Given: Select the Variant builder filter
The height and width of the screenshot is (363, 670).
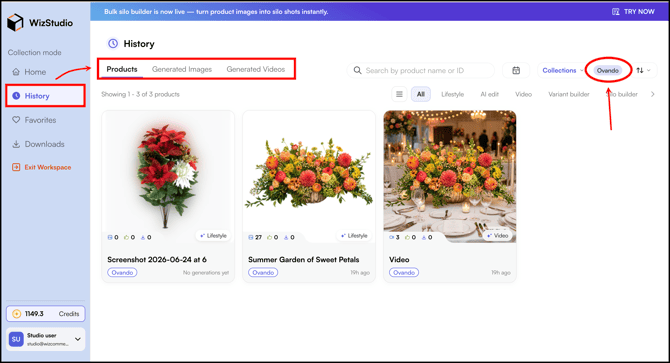Looking at the screenshot, I should [569, 94].
